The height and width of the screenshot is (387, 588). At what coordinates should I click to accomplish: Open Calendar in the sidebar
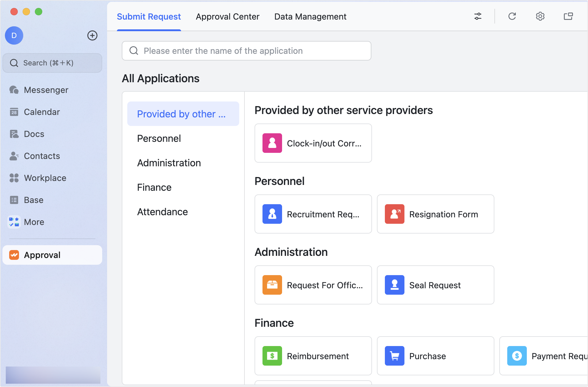(x=42, y=112)
